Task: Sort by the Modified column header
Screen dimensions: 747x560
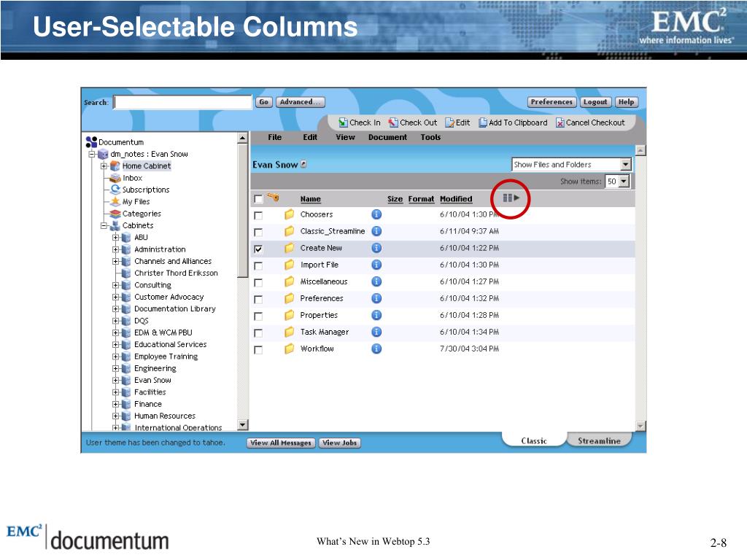Action: (x=456, y=199)
